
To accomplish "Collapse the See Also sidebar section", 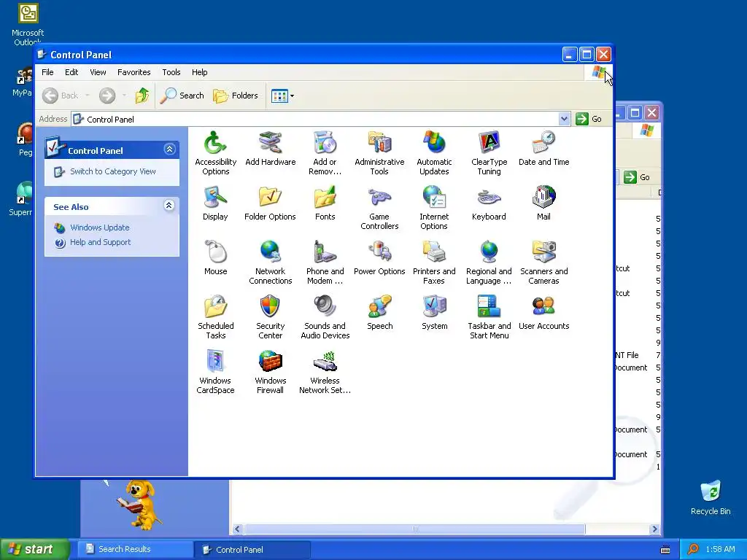I will pos(169,206).
